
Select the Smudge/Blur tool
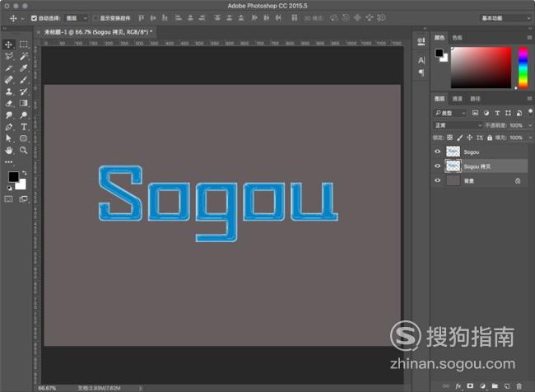[x=8, y=115]
